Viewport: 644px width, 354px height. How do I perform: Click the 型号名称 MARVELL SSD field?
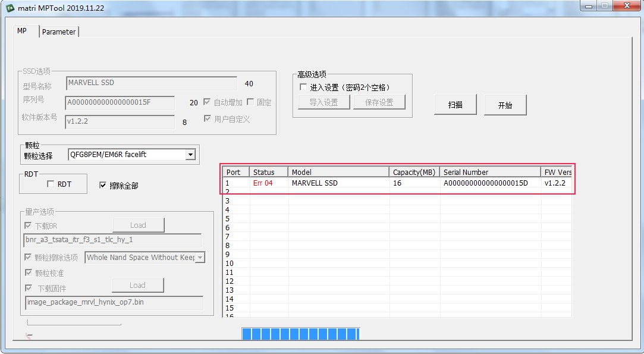click(152, 83)
